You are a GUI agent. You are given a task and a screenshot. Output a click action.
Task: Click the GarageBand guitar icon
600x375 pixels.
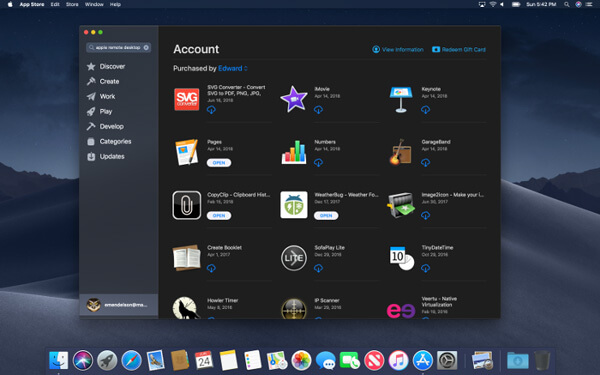(400, 152)
